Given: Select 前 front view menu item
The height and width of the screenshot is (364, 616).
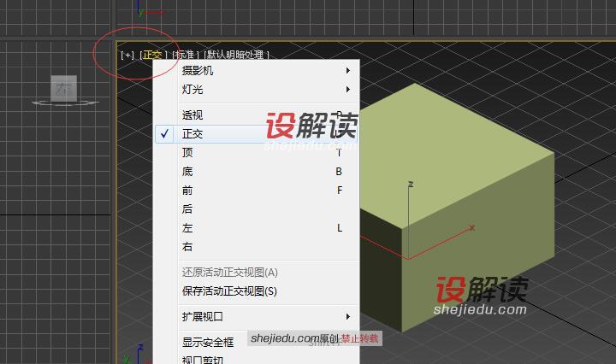Looking at the screenshot, I should coord(187,191).
